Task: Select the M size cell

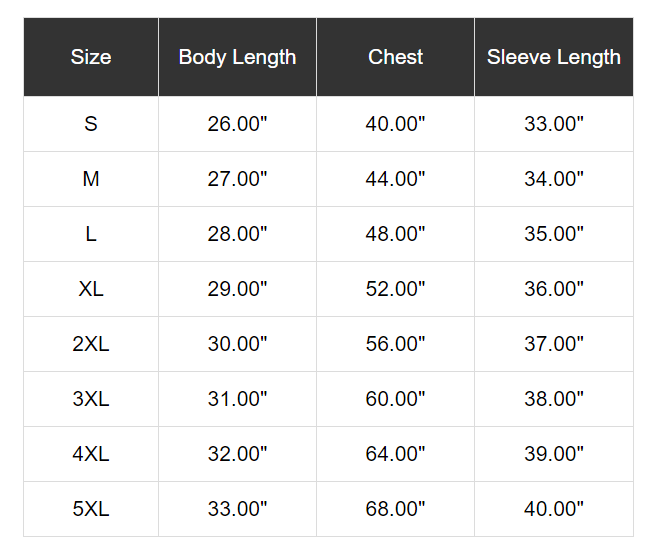Action: [91, 179]
